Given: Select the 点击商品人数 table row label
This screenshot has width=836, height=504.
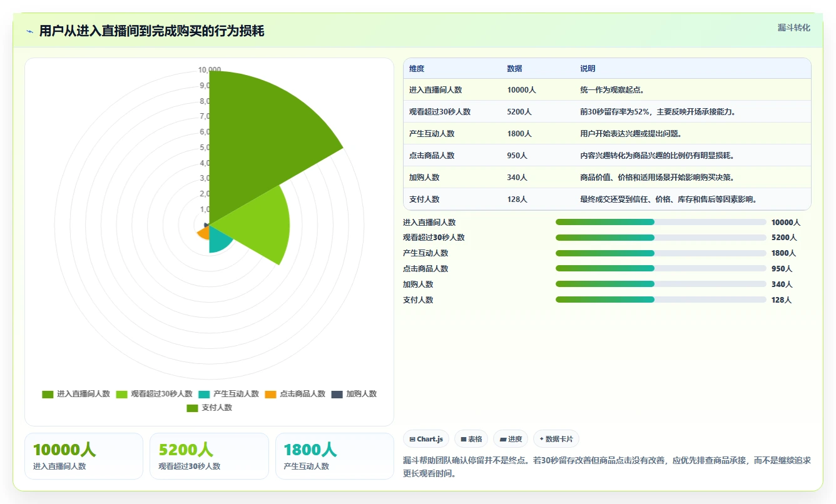Looking at the screenshot, I should 432,156.
